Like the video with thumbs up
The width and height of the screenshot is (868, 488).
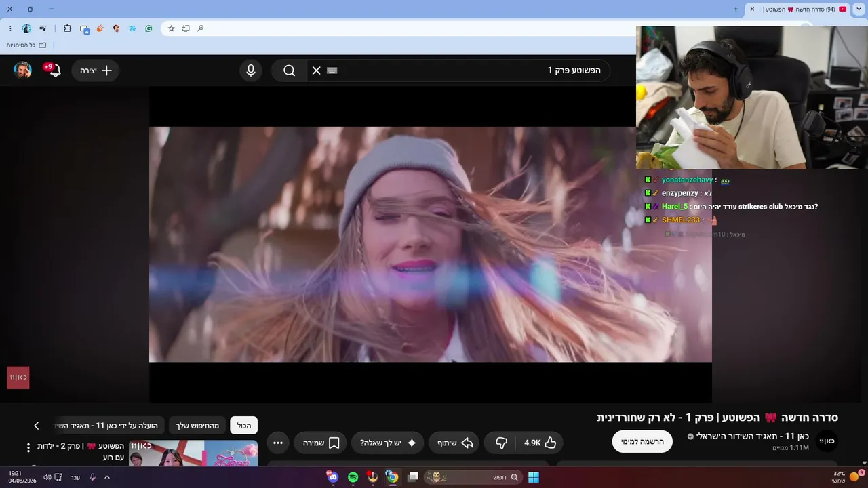coord(540,443)
